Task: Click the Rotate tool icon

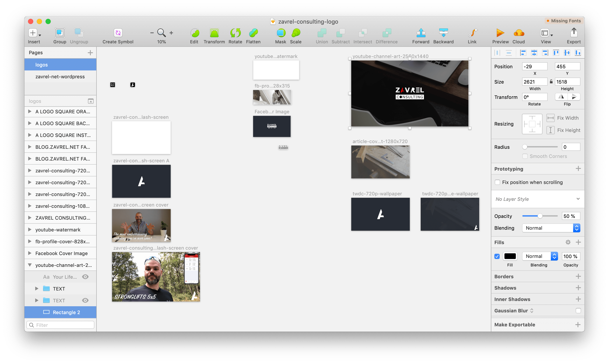Action: tap(235, 33)
